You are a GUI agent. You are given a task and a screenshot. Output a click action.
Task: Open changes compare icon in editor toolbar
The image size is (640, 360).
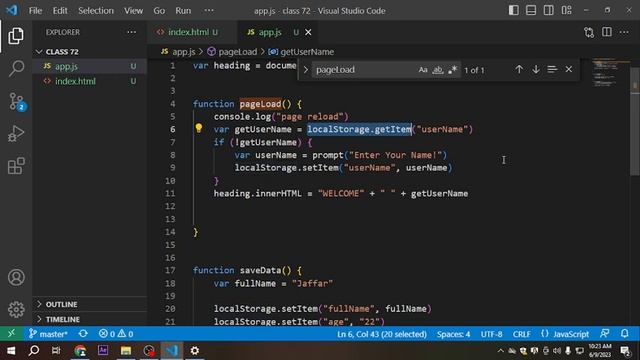[589, 32]
